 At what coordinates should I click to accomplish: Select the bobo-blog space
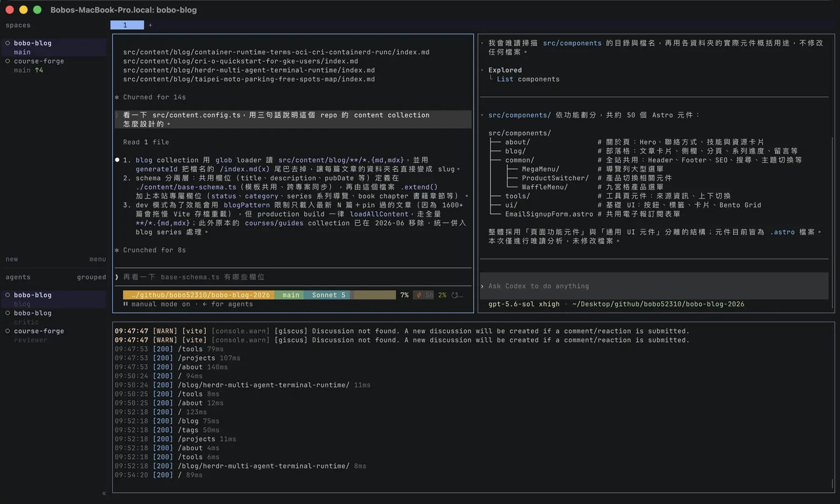[x=55, y=47]
